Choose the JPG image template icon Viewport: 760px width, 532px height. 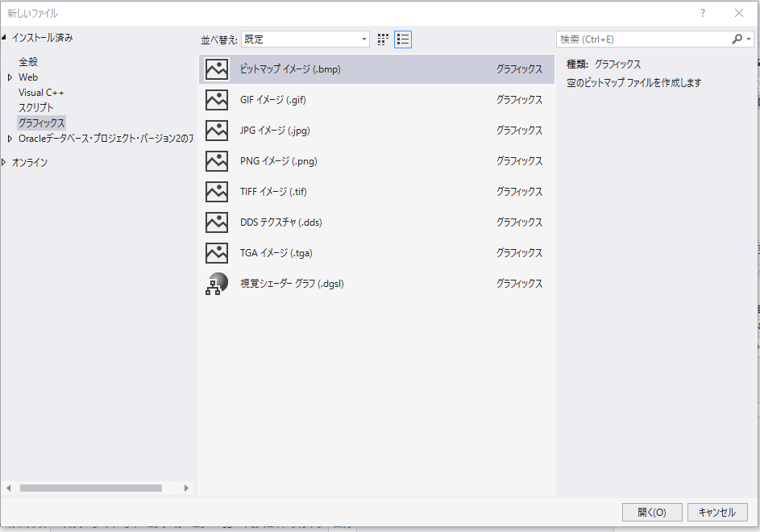pos(217,131)
